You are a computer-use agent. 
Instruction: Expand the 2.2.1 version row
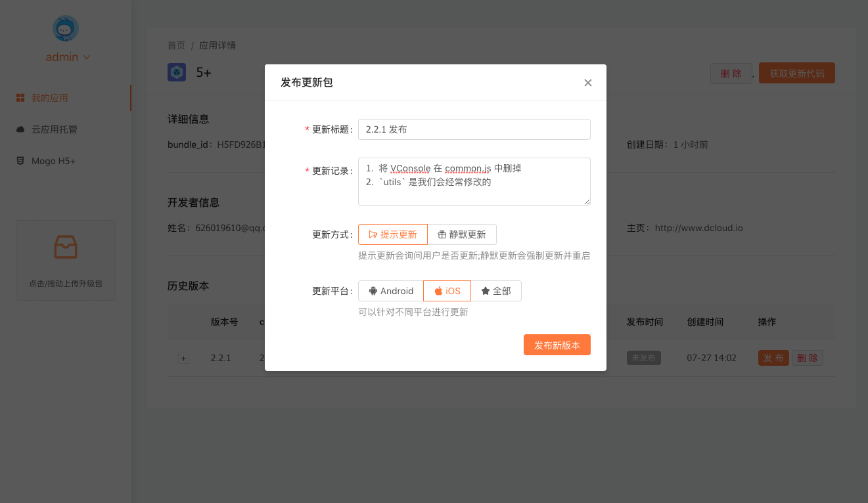click(x=184, y=359)
